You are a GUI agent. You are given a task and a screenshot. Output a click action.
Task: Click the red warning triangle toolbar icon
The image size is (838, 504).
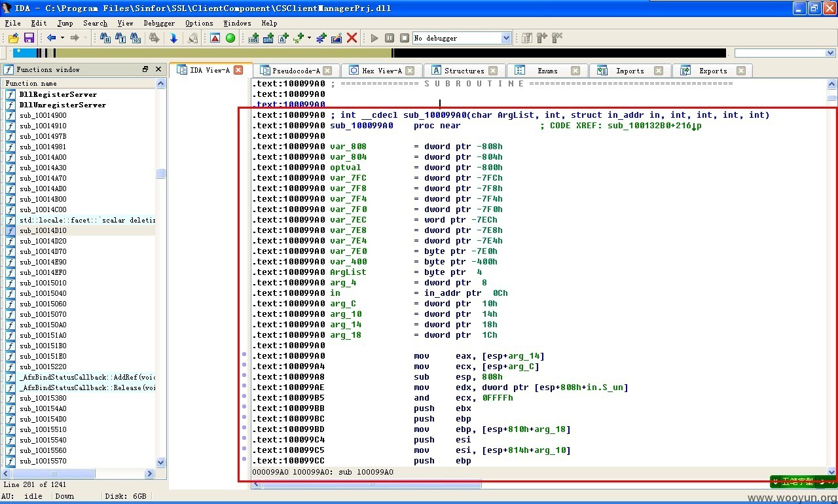click(215, 38)
